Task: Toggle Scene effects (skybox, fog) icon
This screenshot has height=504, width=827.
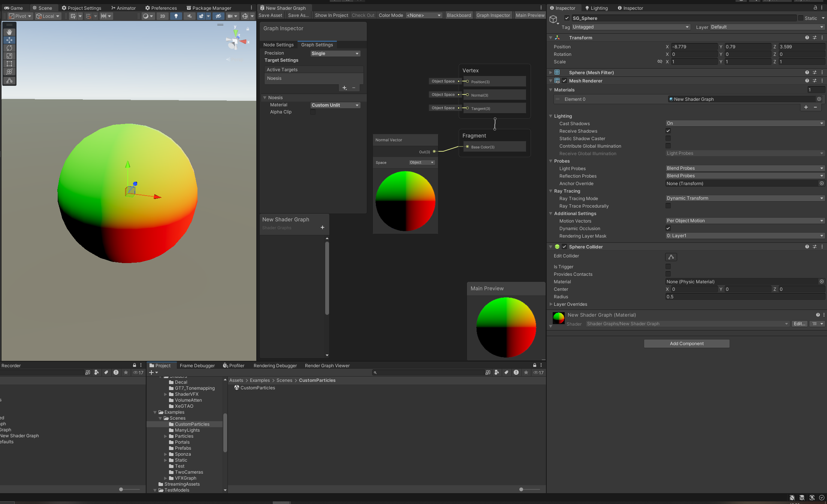Action: 201,16
